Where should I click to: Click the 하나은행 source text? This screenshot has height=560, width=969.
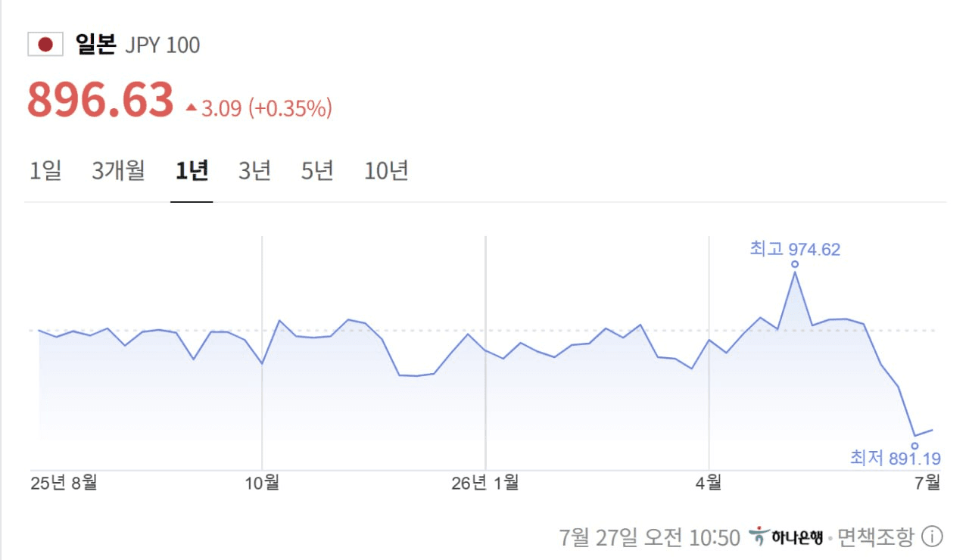[x=797, y=537]
